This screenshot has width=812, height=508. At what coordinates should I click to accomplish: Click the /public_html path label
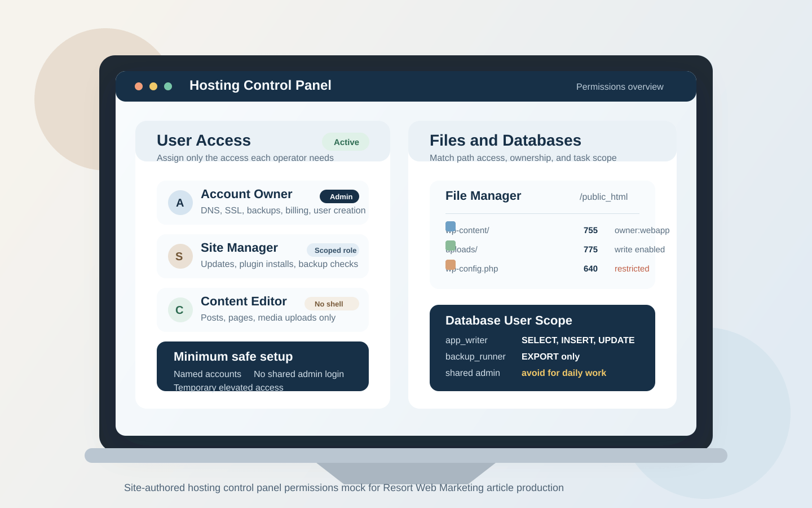[x=603, y=197]
